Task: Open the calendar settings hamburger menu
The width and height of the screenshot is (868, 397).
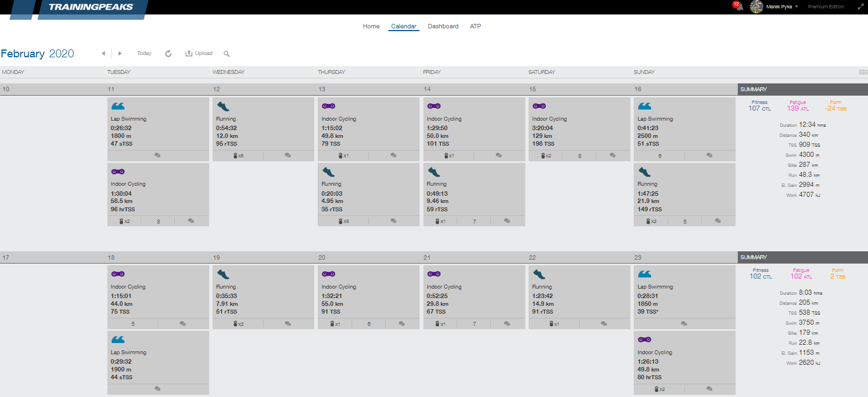Action: point(862,72)
